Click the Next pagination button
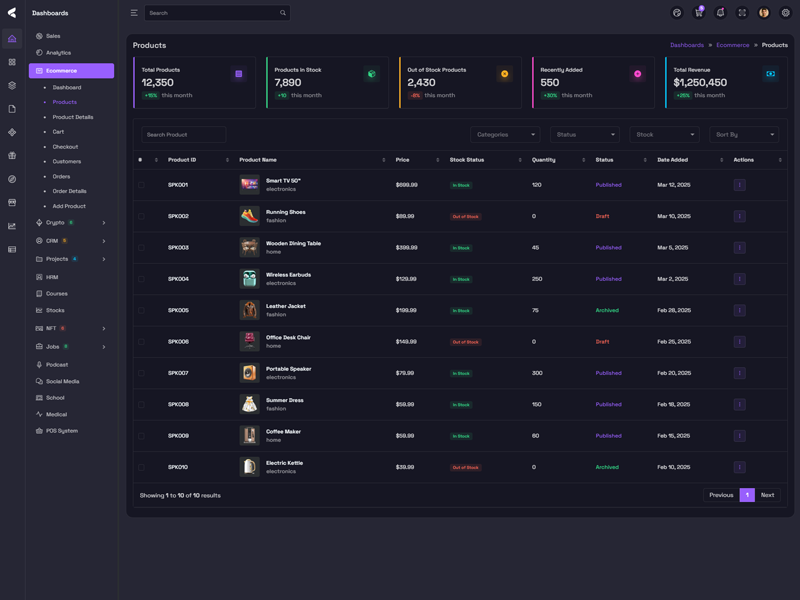The image size is (800, 600). [767, 495]
